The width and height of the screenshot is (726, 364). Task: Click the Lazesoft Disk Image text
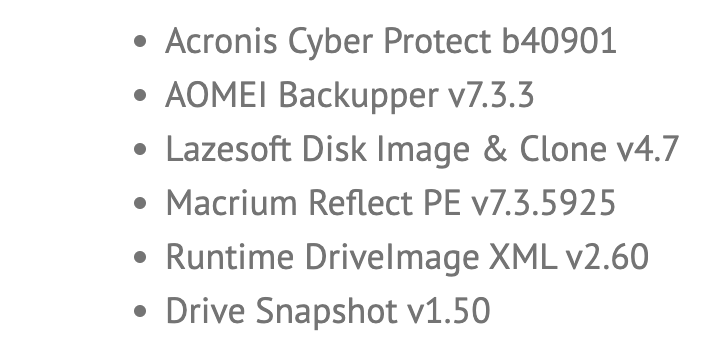[x=318, y=150]
